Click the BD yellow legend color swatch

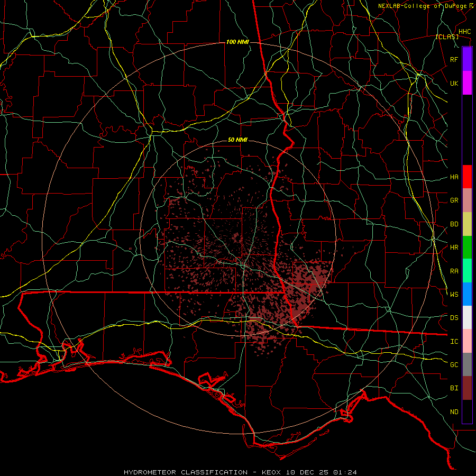coord(467,224)
